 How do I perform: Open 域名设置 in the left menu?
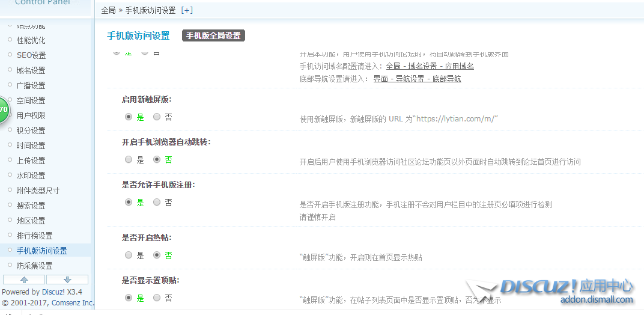[x=31, y=70]
